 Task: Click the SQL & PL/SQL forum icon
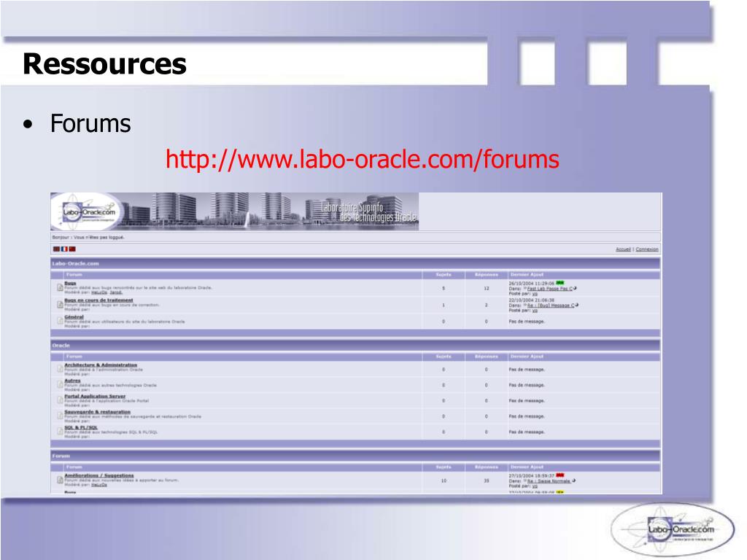pos(60,432)
